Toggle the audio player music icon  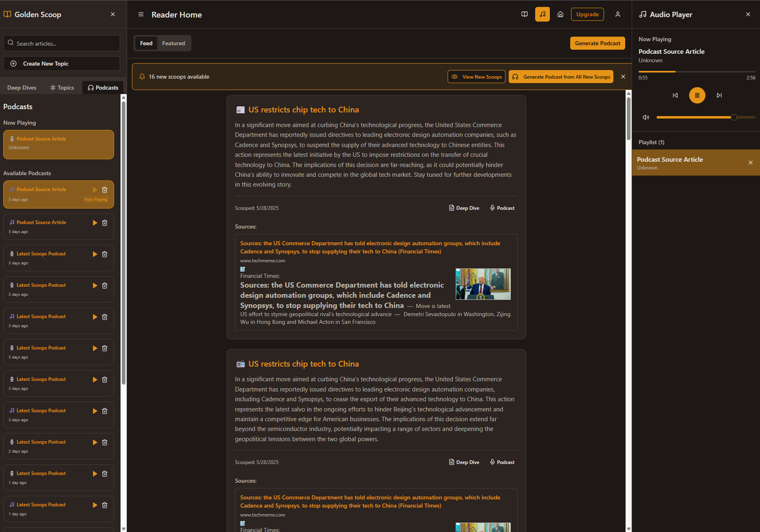(543, 14)
